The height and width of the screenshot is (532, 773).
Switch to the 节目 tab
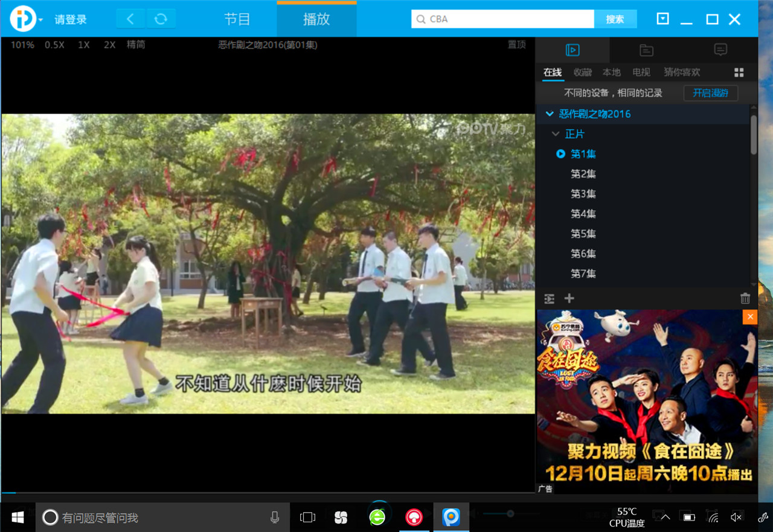237,19
